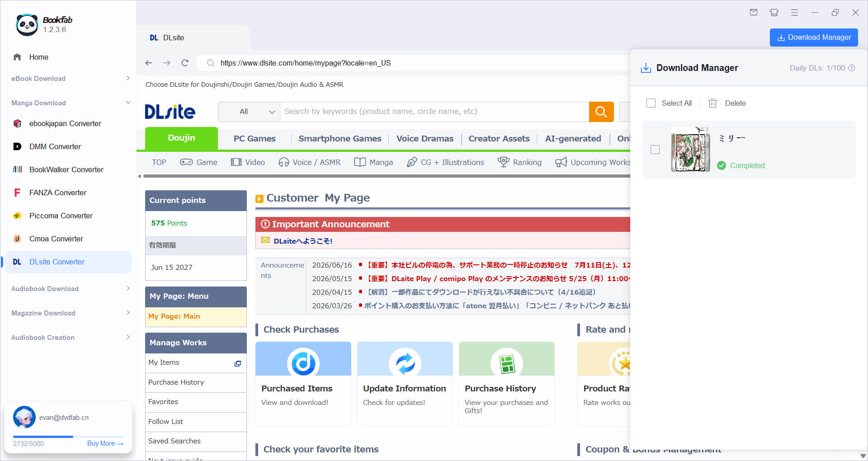Expand eBook Download section

(x=128, y=78)
